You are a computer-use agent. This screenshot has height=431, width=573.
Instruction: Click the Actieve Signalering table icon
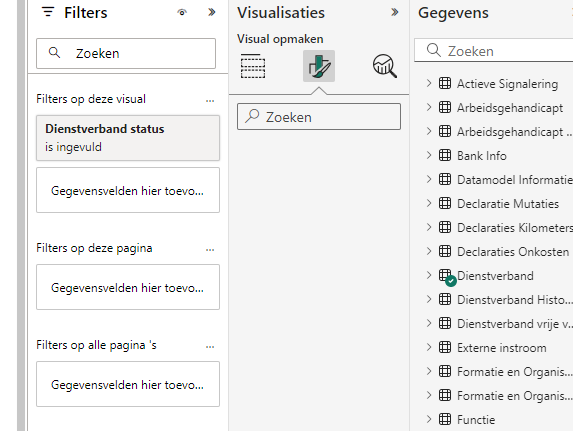click(x=445, y=83)
